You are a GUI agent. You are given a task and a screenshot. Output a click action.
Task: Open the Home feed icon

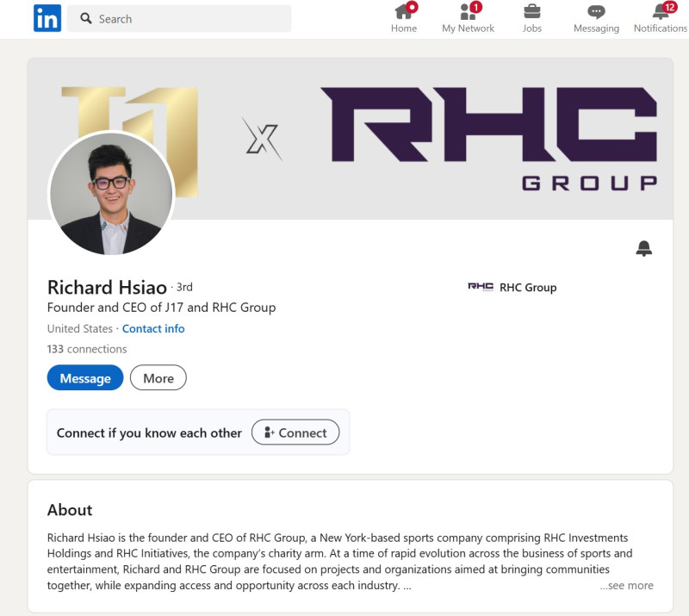(404, 11)
